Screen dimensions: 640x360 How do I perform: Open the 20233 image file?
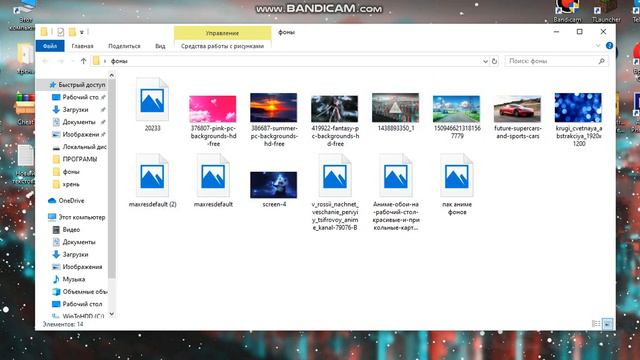click(152, 101)
